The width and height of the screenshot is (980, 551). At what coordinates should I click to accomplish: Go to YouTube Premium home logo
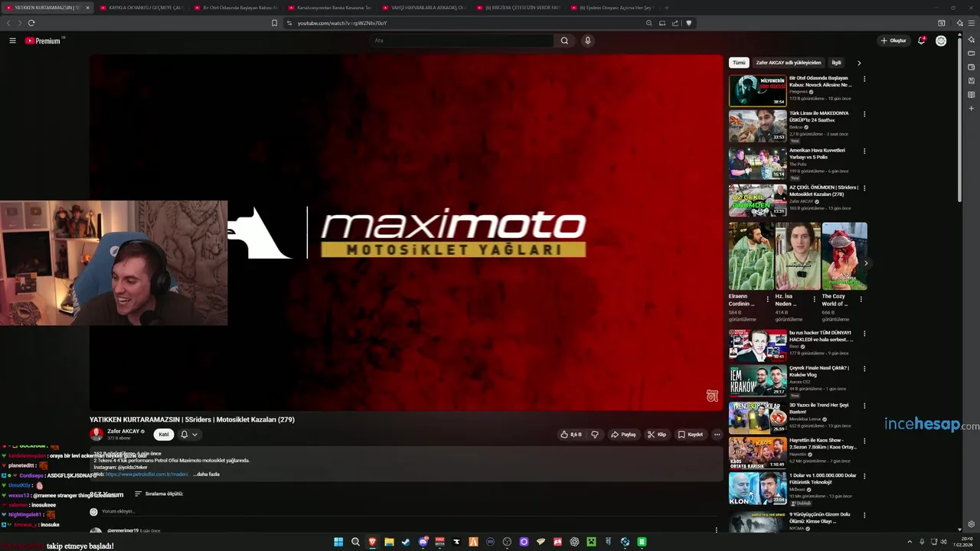pyautogui.click(x=43, y=41)
